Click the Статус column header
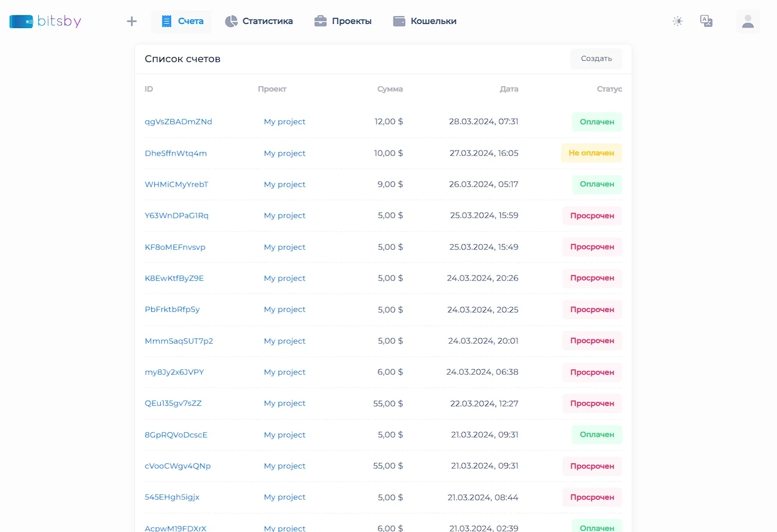Screen dimensions: 777x532 click(x=609, y=89)
